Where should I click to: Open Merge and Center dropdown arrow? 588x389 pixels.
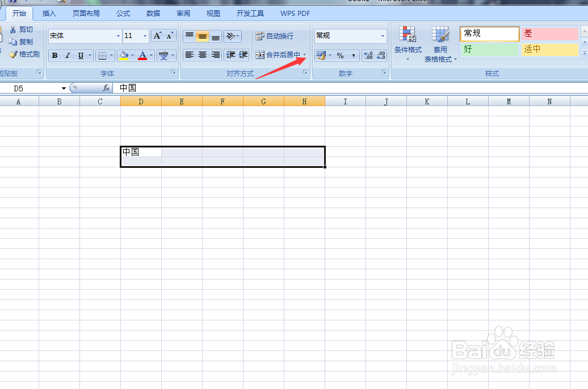(x=304, y=55)
